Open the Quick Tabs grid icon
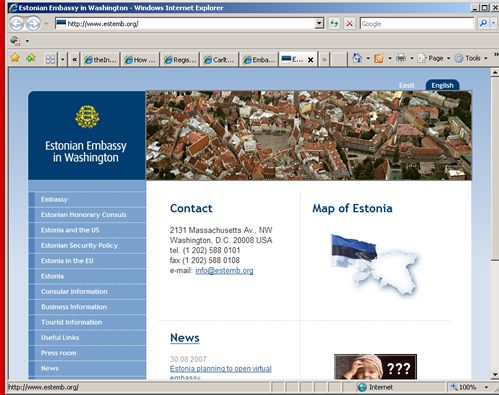Image resolution: width=499 pixels, height=395 pixels. tap(50, 60)
